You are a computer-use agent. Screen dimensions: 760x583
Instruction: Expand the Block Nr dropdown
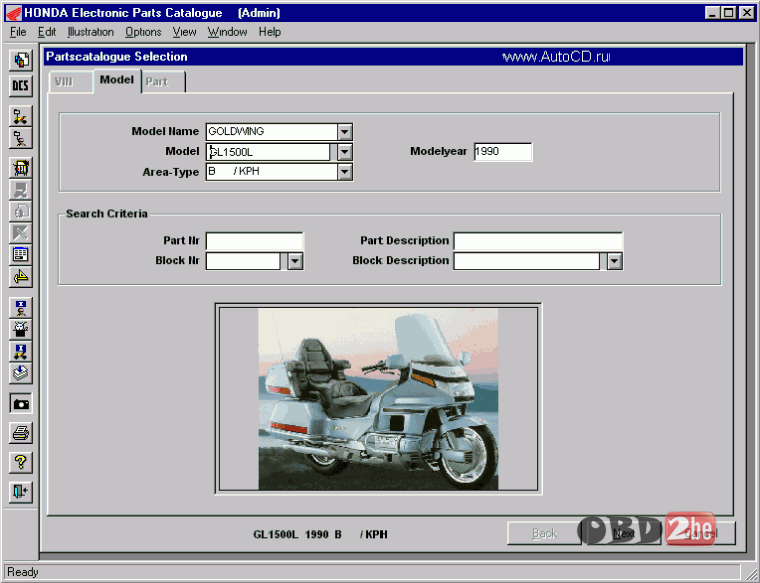pos(295,261)
